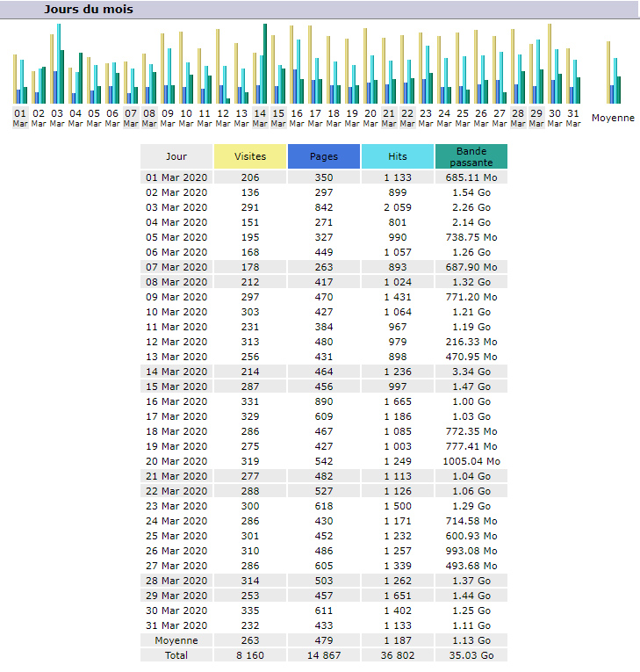Click bandwidth value '216.33 Mo'
Screen dimensions: 640x672
point(471,342)
